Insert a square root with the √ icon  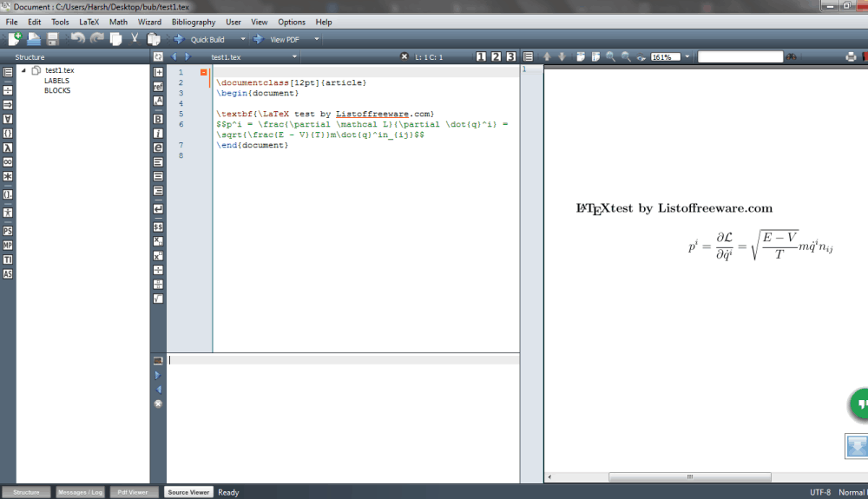pos(158,299)
